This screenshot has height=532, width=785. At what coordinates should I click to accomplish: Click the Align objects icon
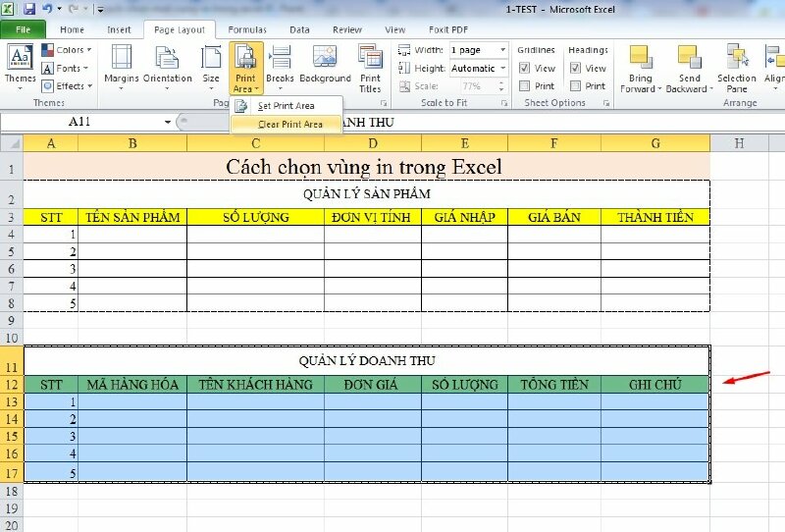tap(774, 56)
